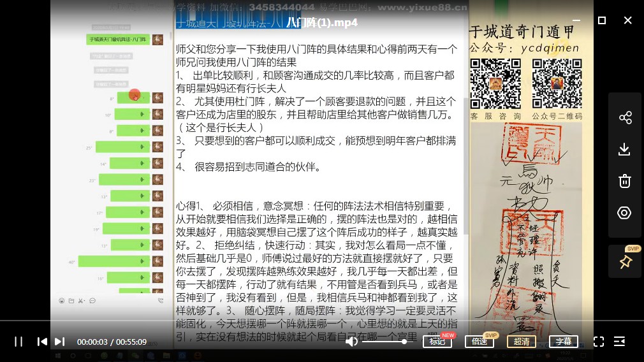This screenshot has height=362, width=644.
Task: Click the green 于城道天门璇玑阵法 chat message
Action: click(118, 40)
